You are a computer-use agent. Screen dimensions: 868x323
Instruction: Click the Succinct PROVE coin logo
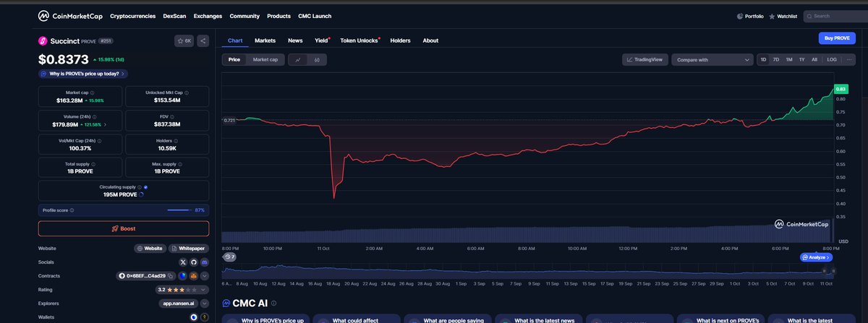pos(43,41)
